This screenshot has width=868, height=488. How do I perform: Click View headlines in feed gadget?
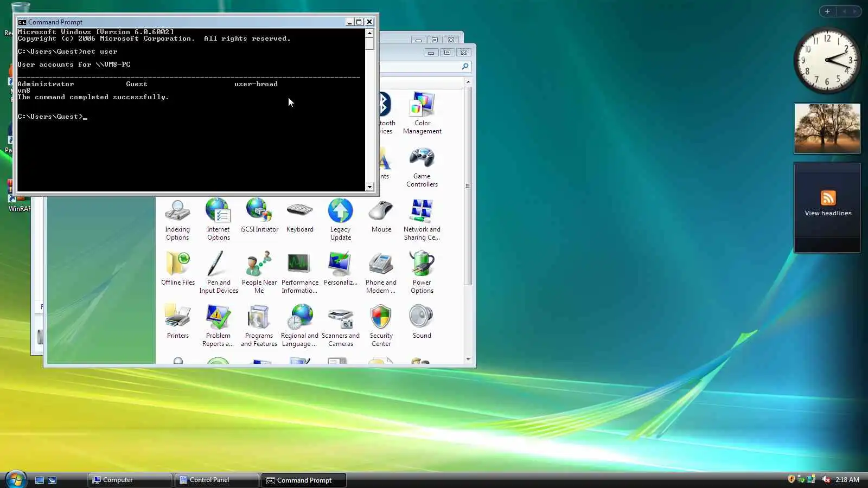(828, 213)
